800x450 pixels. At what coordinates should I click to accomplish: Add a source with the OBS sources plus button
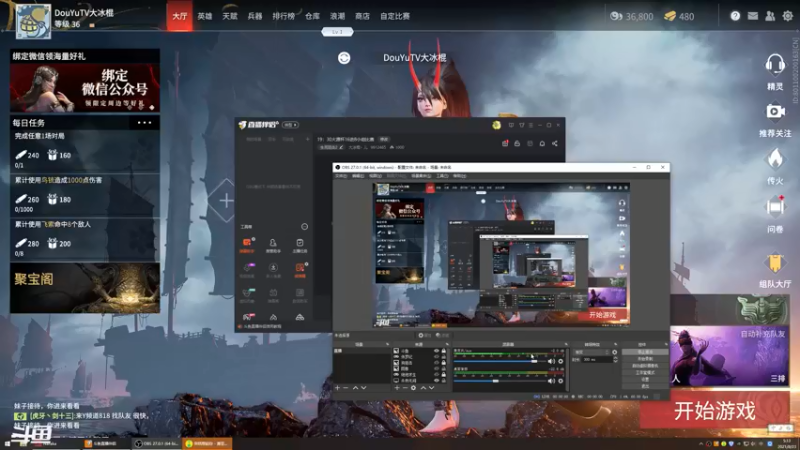coord(397,388)
